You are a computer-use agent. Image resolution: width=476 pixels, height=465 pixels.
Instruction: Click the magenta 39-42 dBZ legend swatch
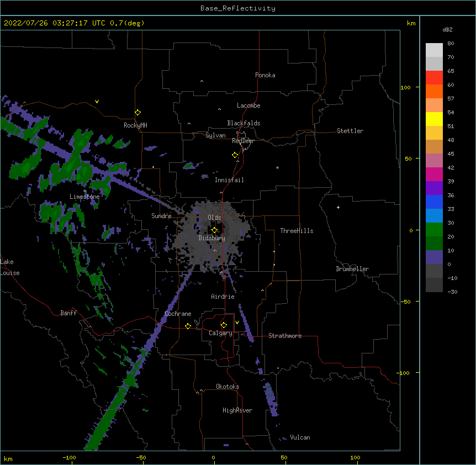click(434, 174)
